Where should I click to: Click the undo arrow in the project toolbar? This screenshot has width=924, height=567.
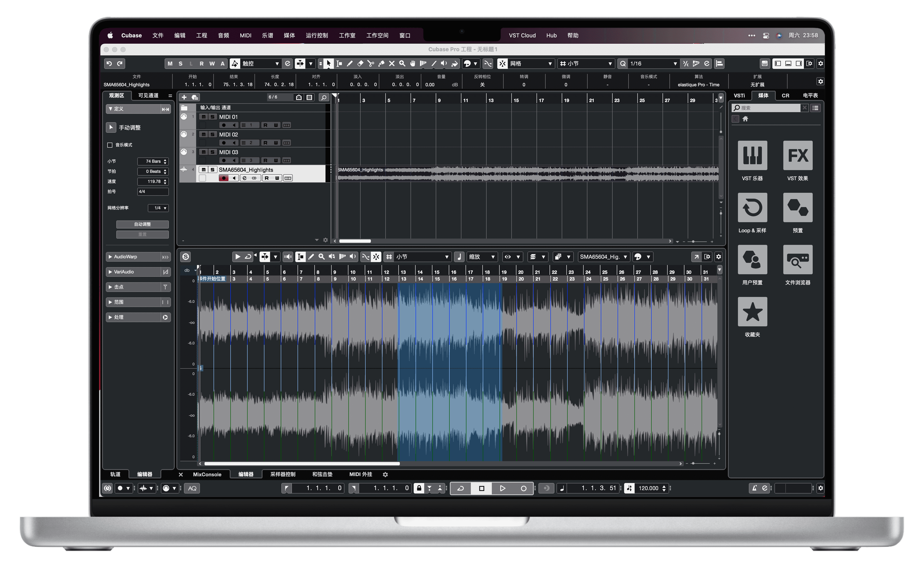tap(109, 64)
